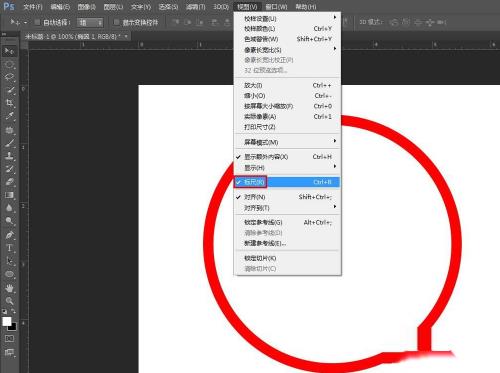500x373 pixels.
Task: Click the screen mode icon in the toolbox
Action: [x=9, y=352]
